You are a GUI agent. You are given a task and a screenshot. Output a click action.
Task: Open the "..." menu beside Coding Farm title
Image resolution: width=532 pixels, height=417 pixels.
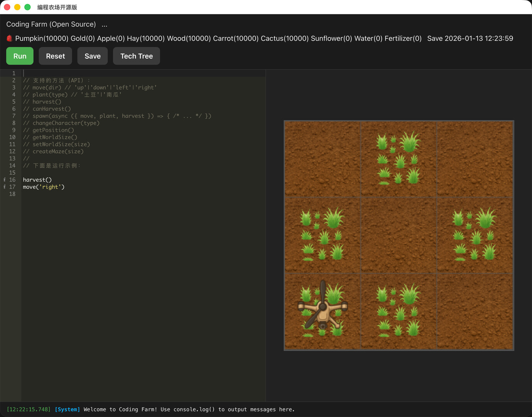104,24
